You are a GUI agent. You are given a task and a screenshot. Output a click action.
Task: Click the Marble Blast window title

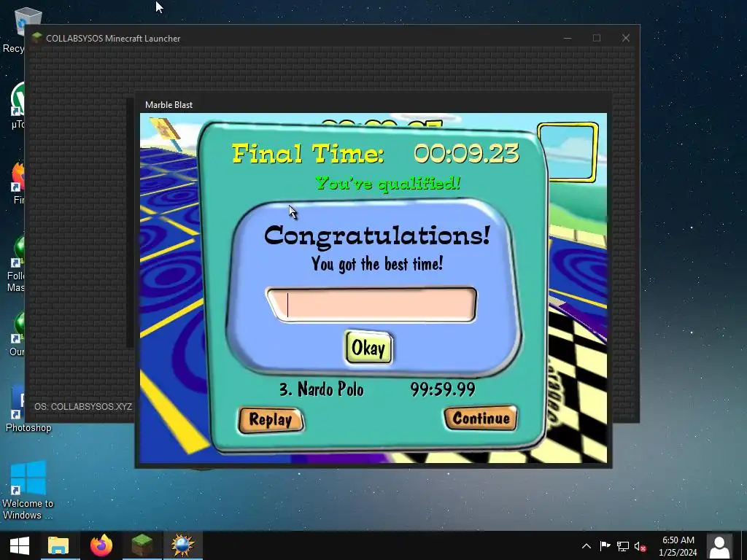tap(169, 105)
